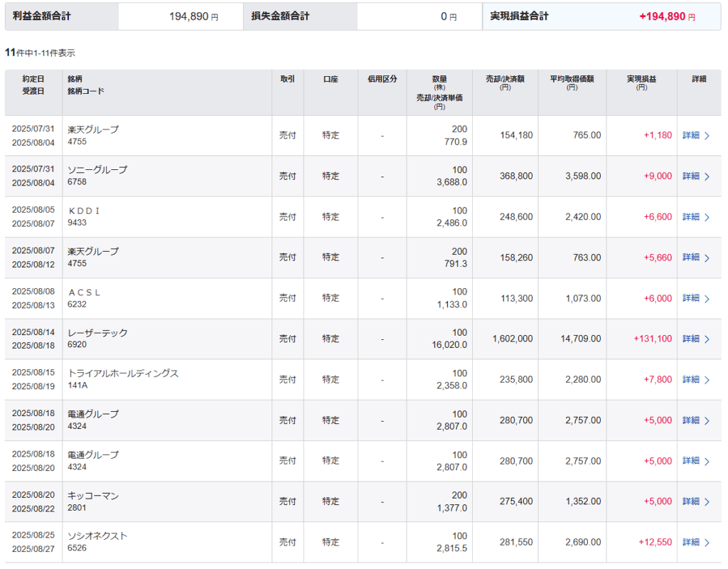Click stock name ソシオネクスト
The image size is (728, 569).
coord(97,536)
